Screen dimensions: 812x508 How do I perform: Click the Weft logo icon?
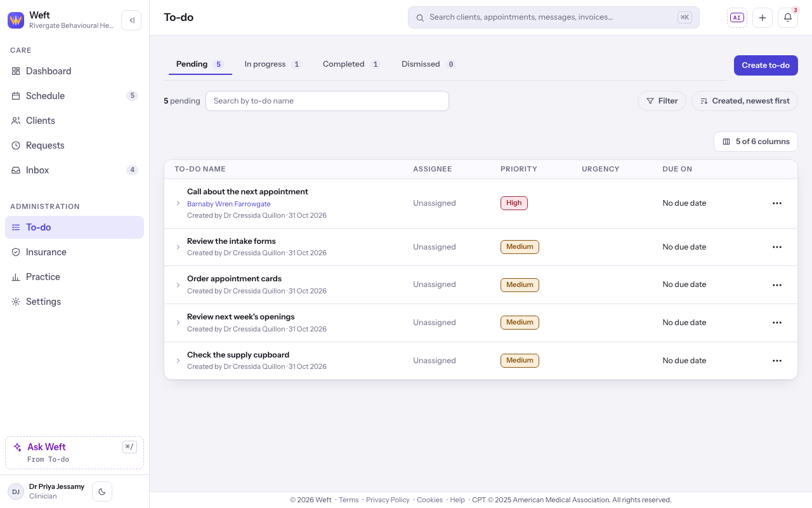click(x=16, y=20)
